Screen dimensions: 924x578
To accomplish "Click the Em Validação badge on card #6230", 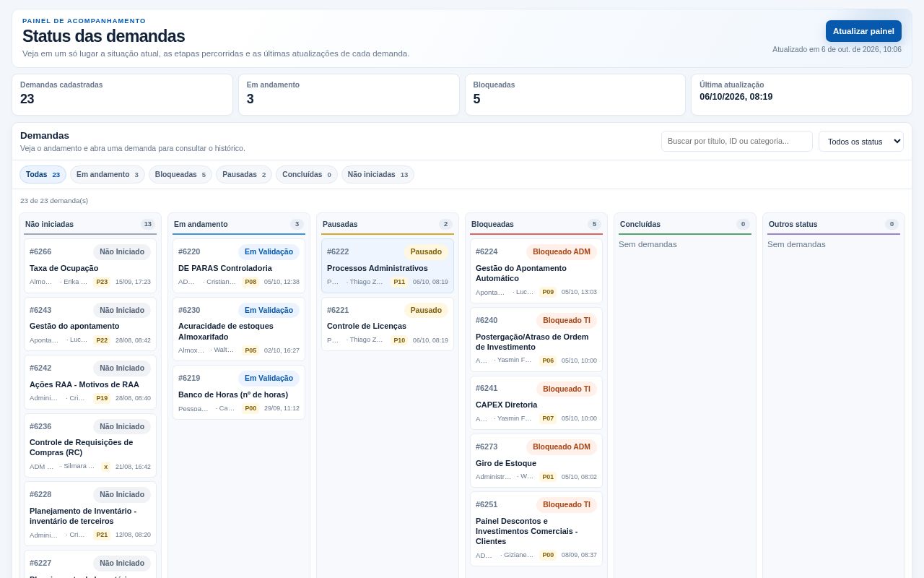I will (269, 310).
